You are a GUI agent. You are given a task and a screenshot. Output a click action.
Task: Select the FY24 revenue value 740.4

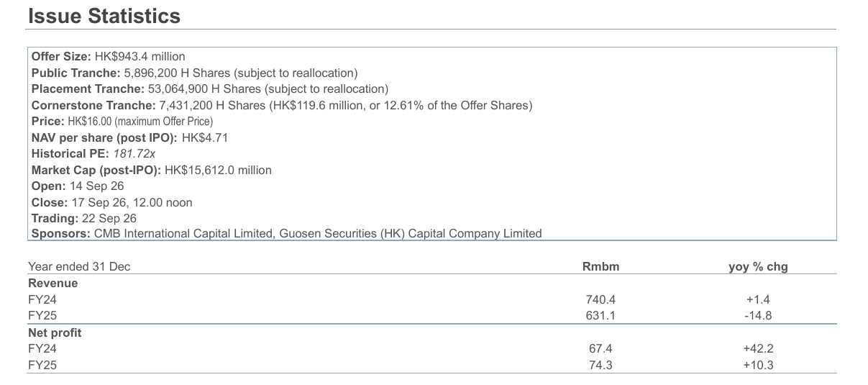pyautogui.click(x=600, y=300)
